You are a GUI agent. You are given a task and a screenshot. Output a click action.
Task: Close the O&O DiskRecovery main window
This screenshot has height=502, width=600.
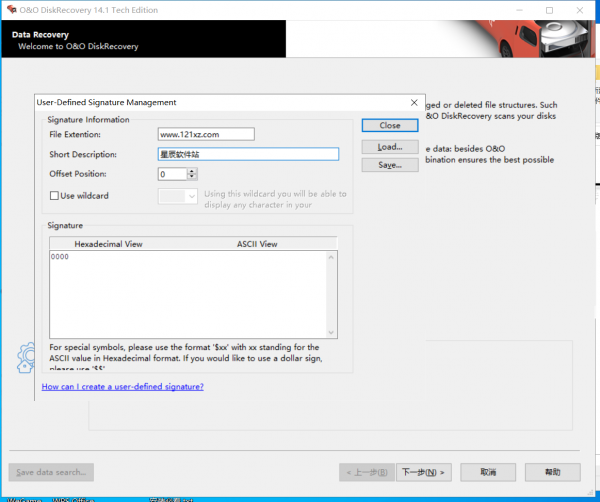pyautogui.click(x=580, y=10)
